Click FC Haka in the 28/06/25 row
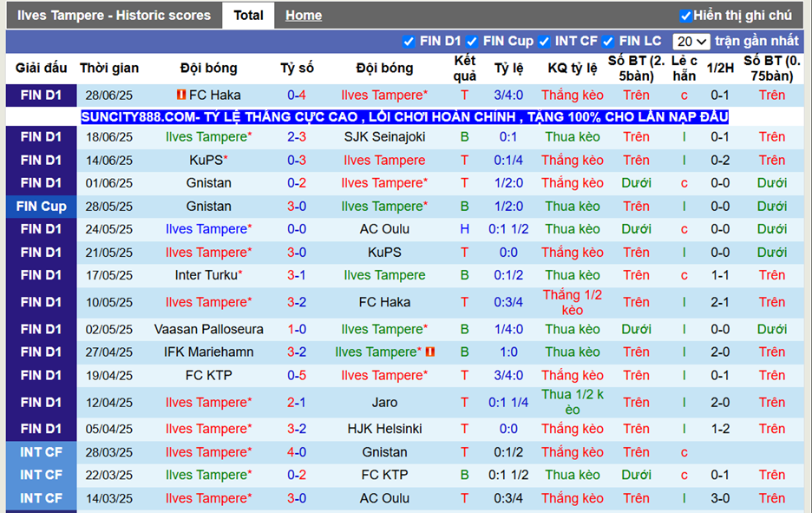This screenshot has height=513, width=812. 214,95
